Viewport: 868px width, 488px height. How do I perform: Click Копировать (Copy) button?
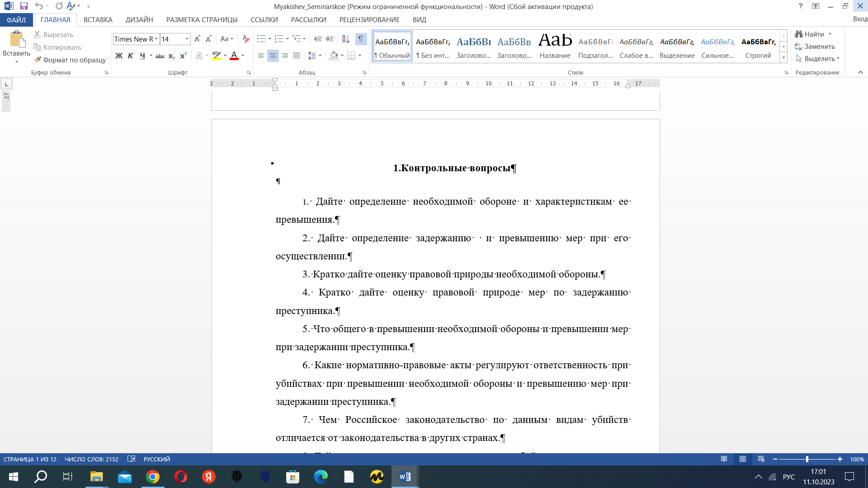click(x=57, y=47)
